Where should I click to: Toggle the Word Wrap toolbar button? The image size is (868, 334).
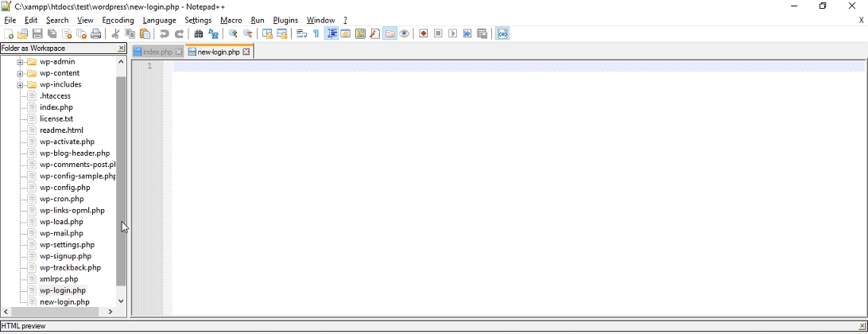[301, 34]
